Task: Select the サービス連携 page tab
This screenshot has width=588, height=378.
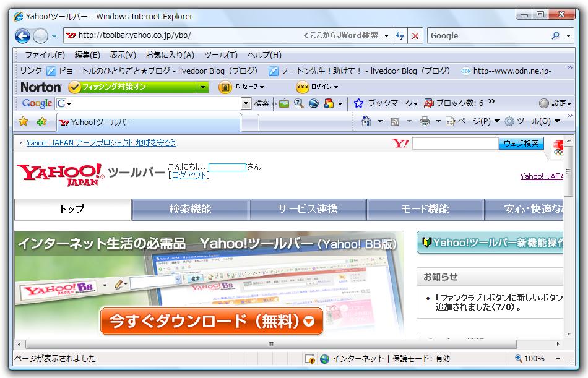Action: coord(308,209)
